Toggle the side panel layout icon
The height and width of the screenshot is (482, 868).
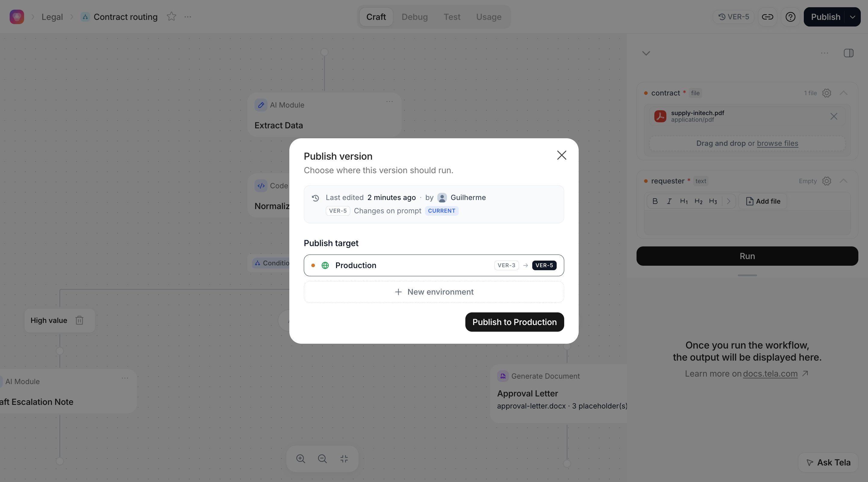[848, 53]
